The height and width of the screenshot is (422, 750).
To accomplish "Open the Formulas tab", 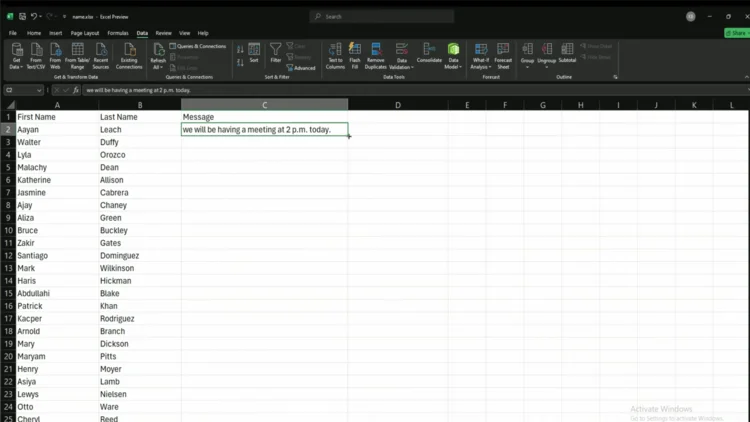I will pos(118,33).
